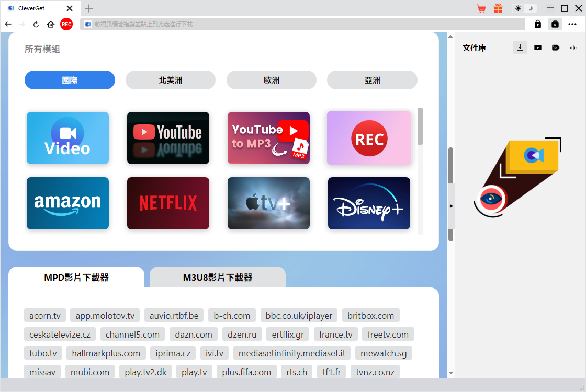Select the CleverGet tab
The height and width of the screenshot is (392, 586).
coord(39,8)
